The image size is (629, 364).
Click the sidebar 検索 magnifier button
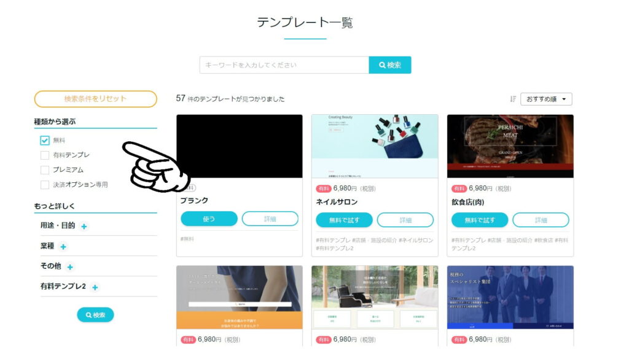(x=95, y=315)
